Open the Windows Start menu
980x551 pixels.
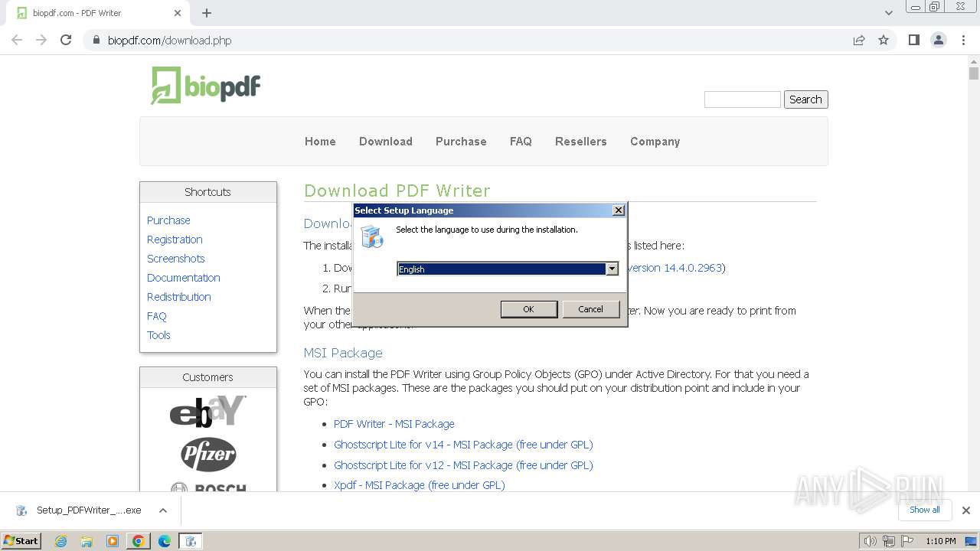(21, 540)
